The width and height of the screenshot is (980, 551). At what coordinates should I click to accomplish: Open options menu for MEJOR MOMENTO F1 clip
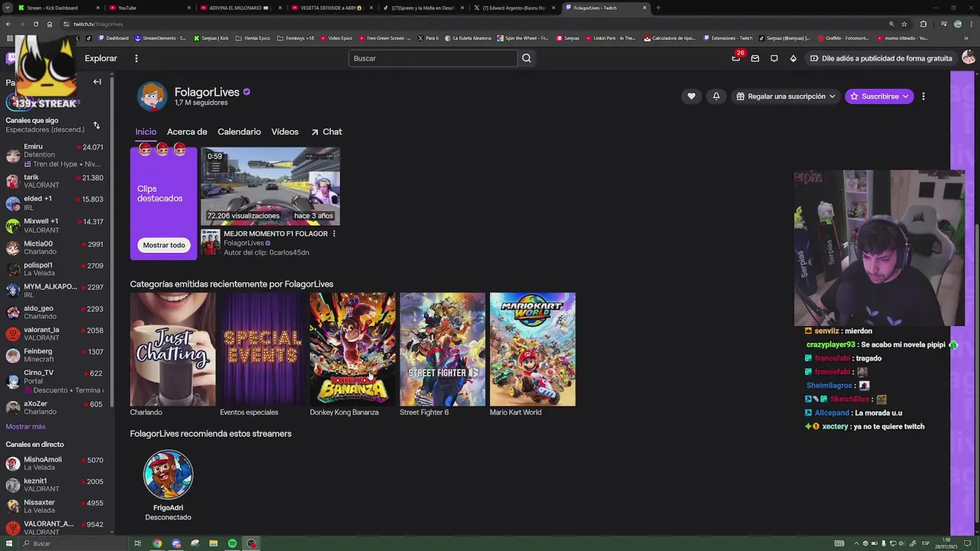coord(334,233)
